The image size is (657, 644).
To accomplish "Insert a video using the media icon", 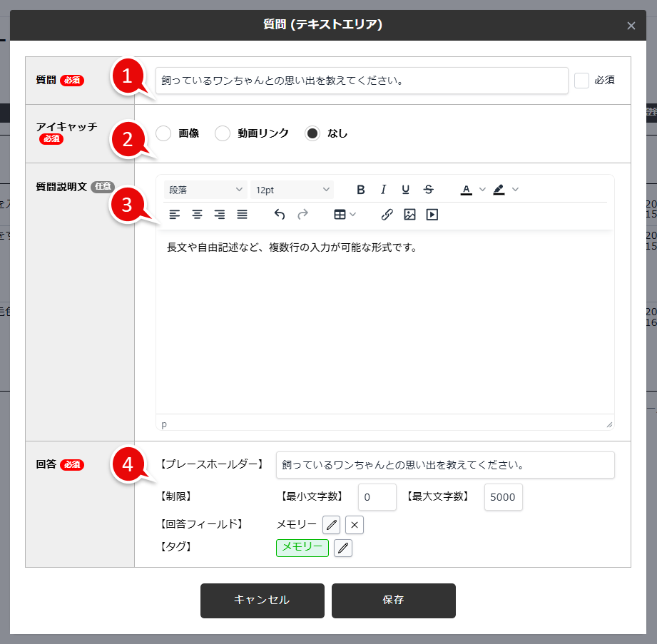I will [432, 214].
